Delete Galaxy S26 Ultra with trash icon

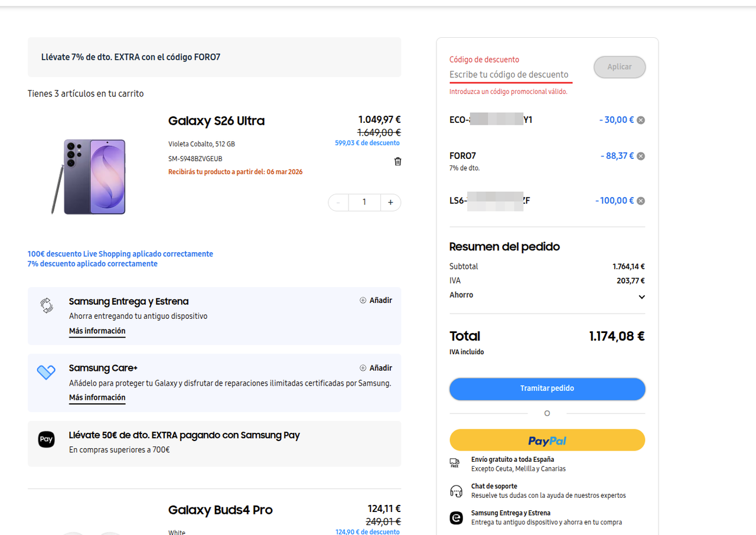pyautogui.click(x=397, y=161)
